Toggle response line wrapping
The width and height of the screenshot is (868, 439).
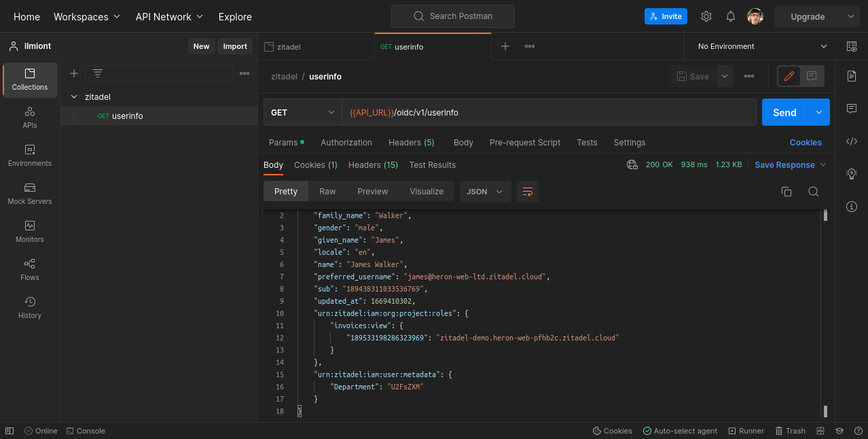(x=528, y=192)
